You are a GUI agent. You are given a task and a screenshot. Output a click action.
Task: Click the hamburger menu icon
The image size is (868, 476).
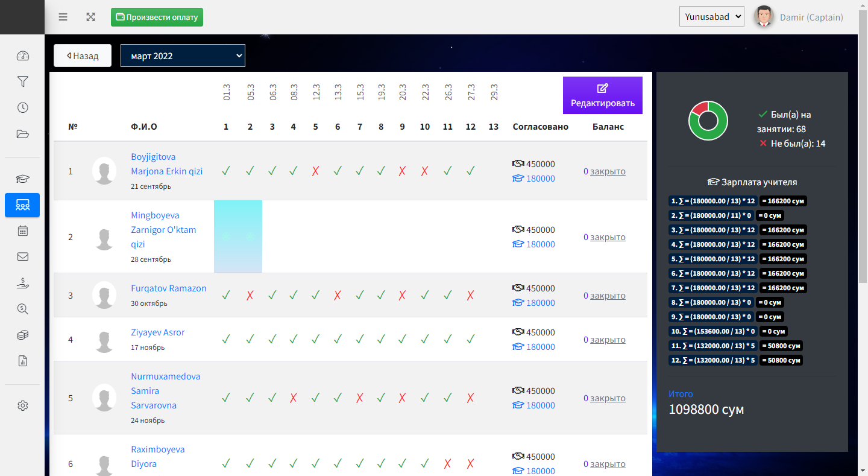(63, 17)
